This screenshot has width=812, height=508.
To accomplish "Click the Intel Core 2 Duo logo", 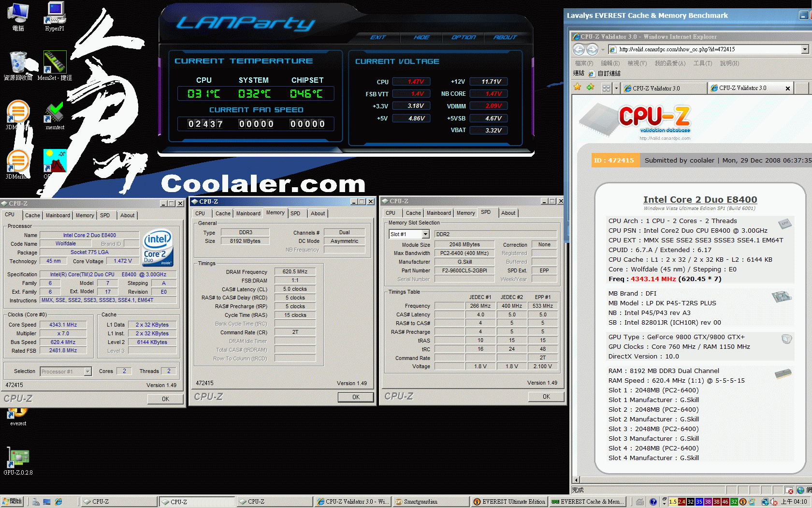I will [158, 247].
